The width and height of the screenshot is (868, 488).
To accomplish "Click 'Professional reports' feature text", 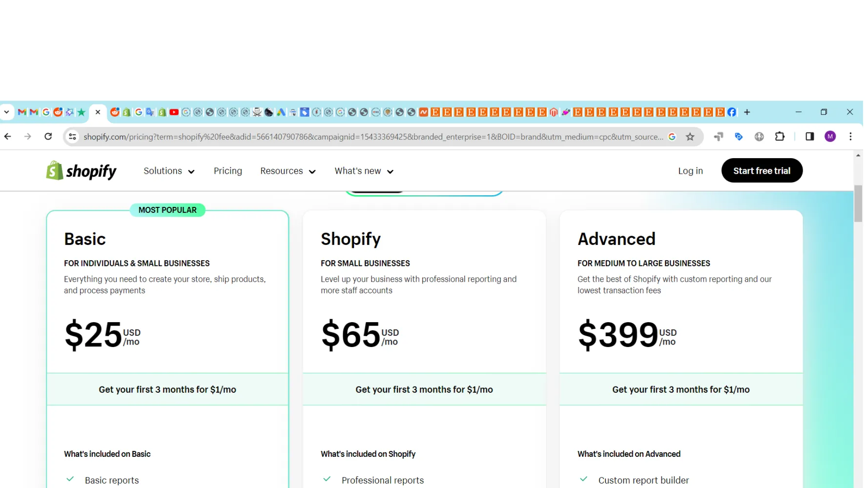I will pos(383,480).
